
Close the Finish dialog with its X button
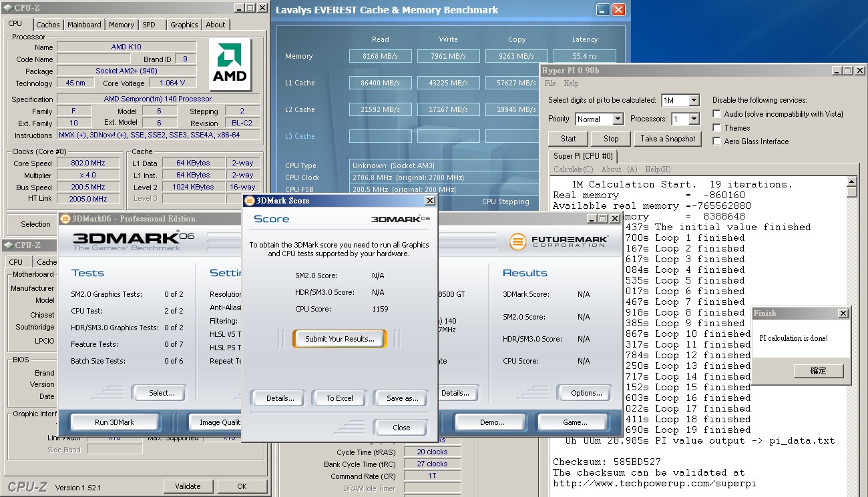click(843, 314)
